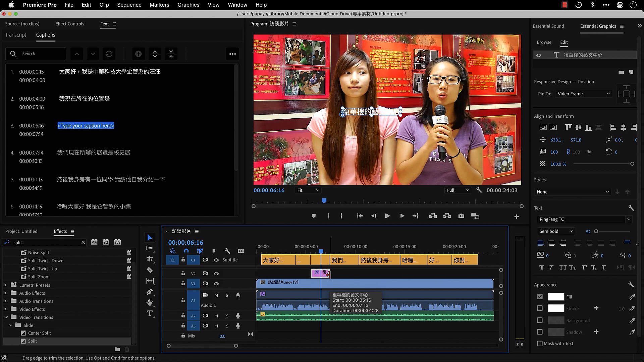Enable the Stroke checkbox in Appearance
The image size is (644, 362).
point(539,308)
